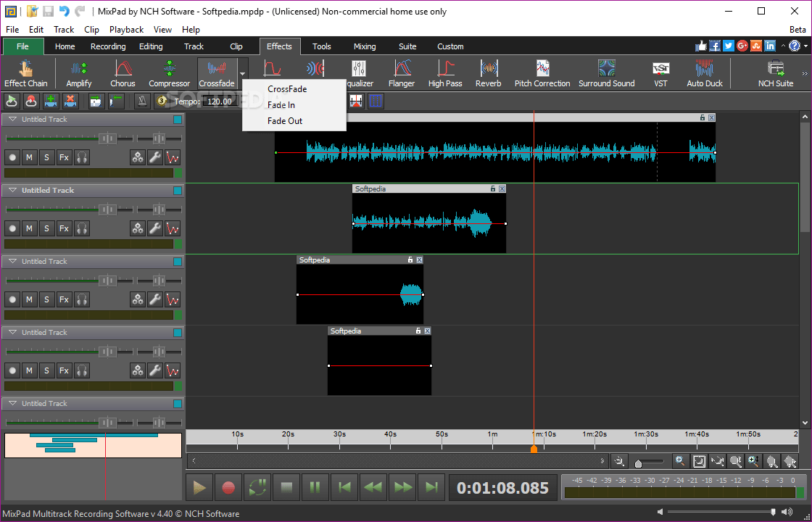Switch to the Mixing tab
This screenshot has height=522, width=812.
point(365,46)
